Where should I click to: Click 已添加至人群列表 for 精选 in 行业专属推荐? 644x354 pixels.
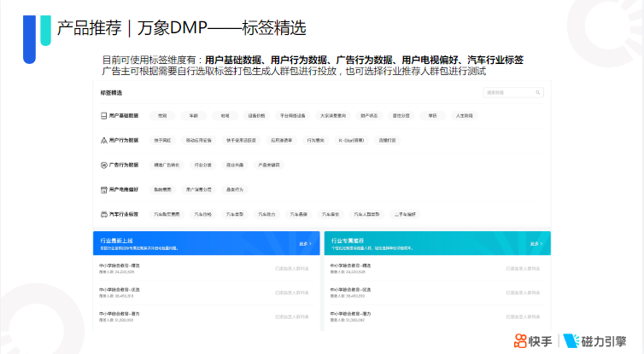pyautogui.click(x=523, y=269)
